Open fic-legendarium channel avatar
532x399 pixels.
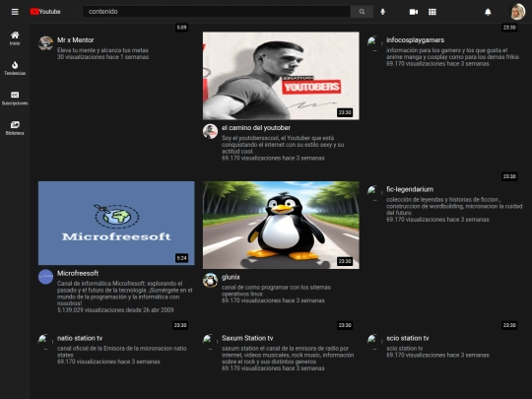pyautogui.click(x=375, y=193)
